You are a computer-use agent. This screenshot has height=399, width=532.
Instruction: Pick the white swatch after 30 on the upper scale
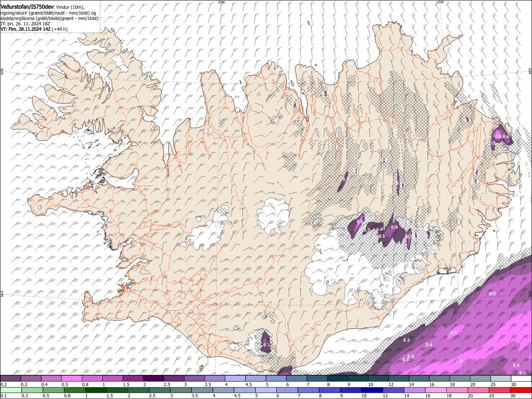pyautogui.click(x=522, y=378)
